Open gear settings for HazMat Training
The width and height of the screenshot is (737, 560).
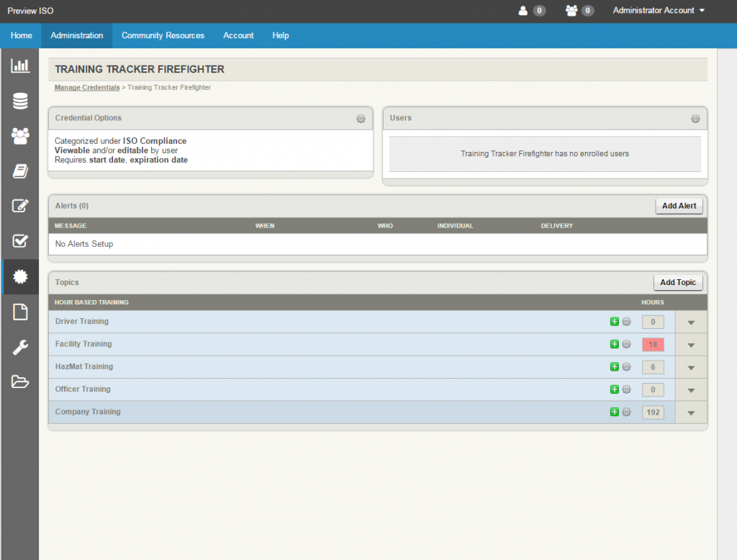[626, 367]
